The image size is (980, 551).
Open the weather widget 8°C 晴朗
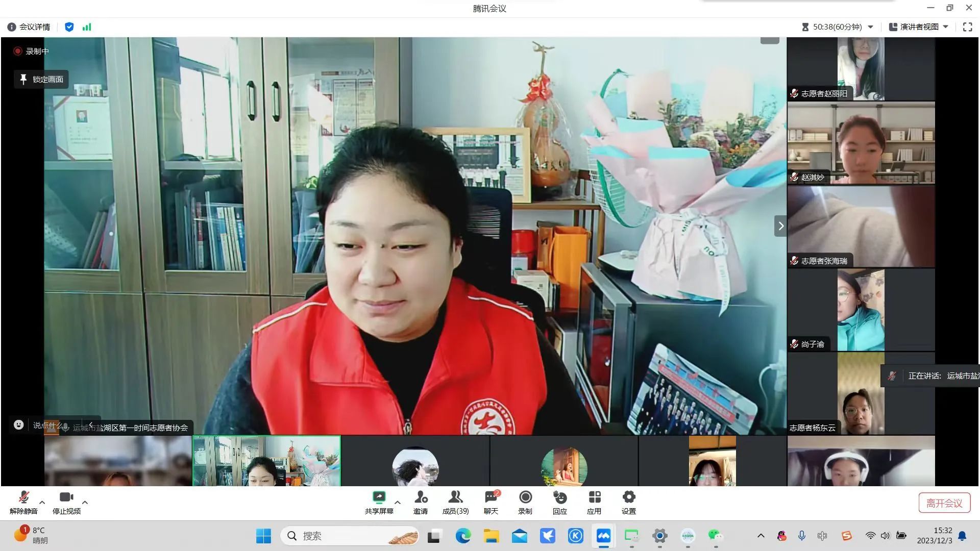31,536
